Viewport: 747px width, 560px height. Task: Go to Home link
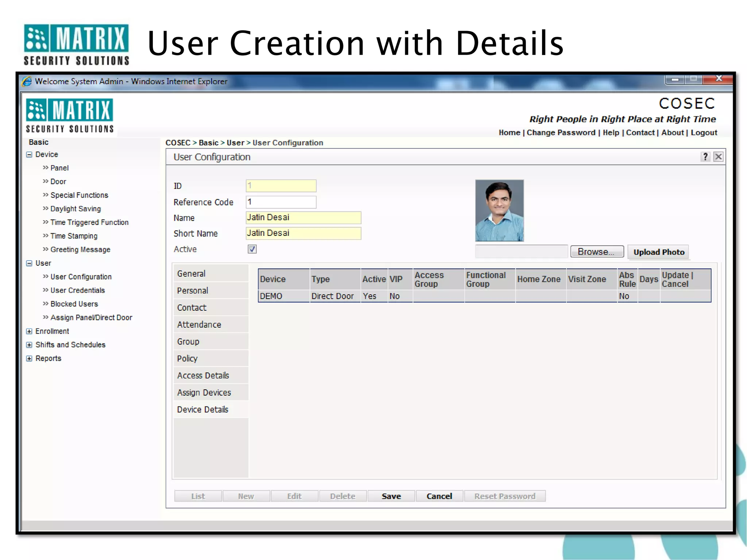click(x=510, y=133)
